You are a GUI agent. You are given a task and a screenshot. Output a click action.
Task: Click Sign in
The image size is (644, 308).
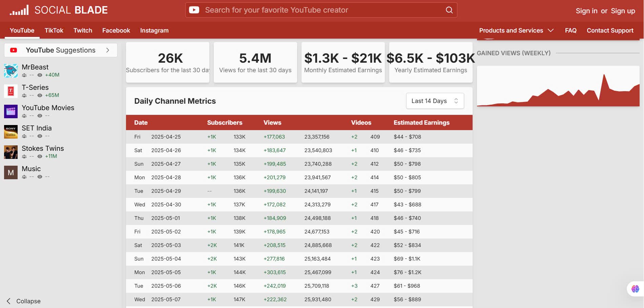coord(586,11)
